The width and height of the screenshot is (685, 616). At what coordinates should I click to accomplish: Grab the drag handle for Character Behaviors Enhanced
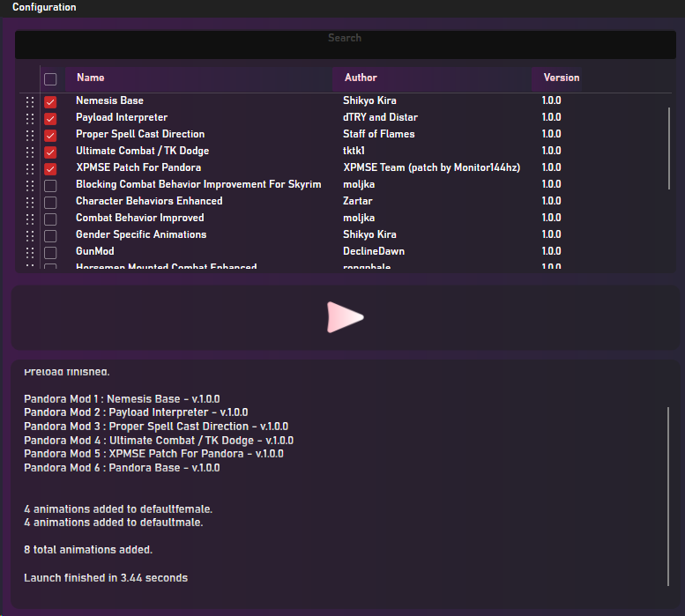click(x=30, y=203)
